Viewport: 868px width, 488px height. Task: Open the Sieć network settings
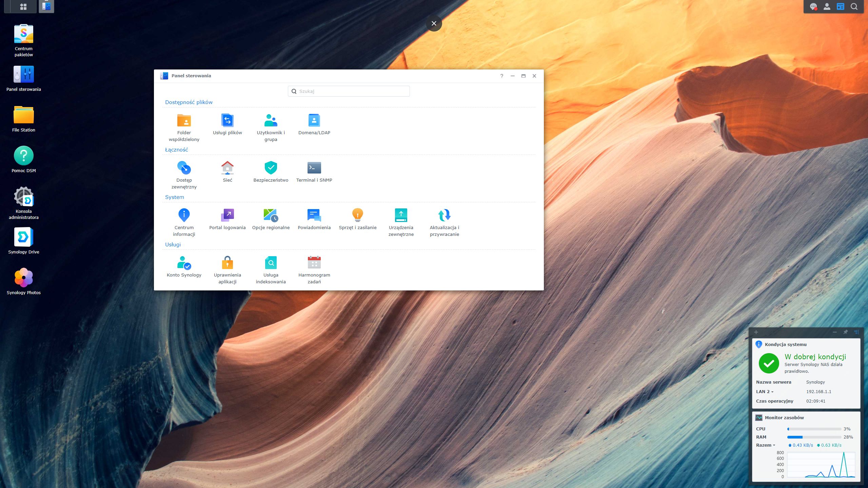tap(228, 172)
